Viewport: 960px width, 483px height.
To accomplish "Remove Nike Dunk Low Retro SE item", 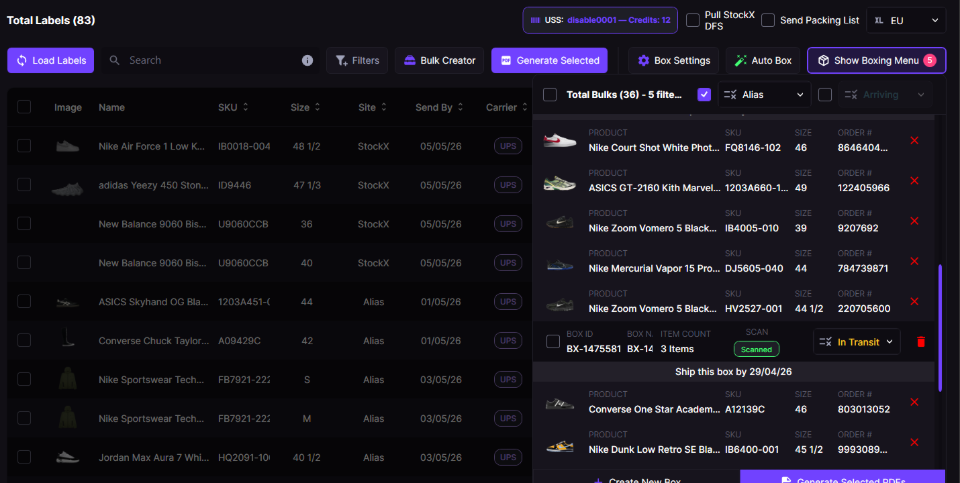I will (x=915, y=443).
